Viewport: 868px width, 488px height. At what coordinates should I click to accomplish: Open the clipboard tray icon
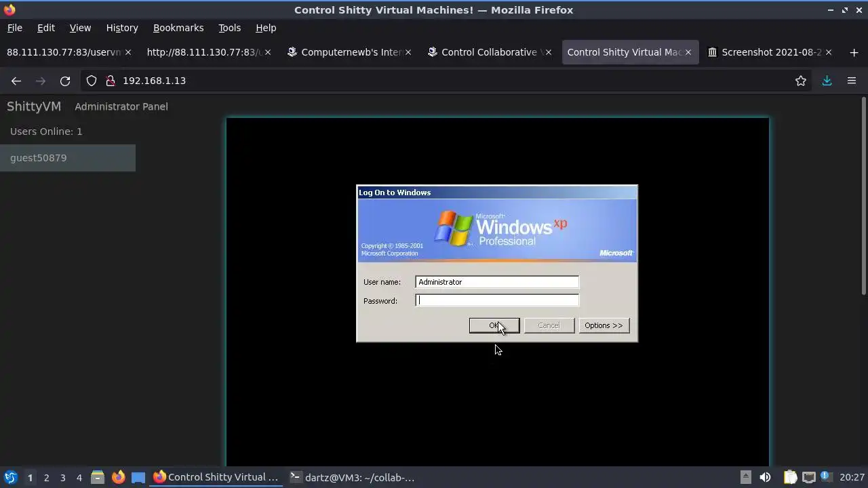click(x=790, y=477)
